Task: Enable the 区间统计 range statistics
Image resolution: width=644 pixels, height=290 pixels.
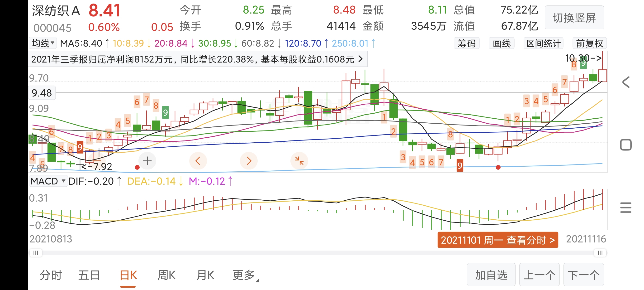Action: click(x=543, y=43)
